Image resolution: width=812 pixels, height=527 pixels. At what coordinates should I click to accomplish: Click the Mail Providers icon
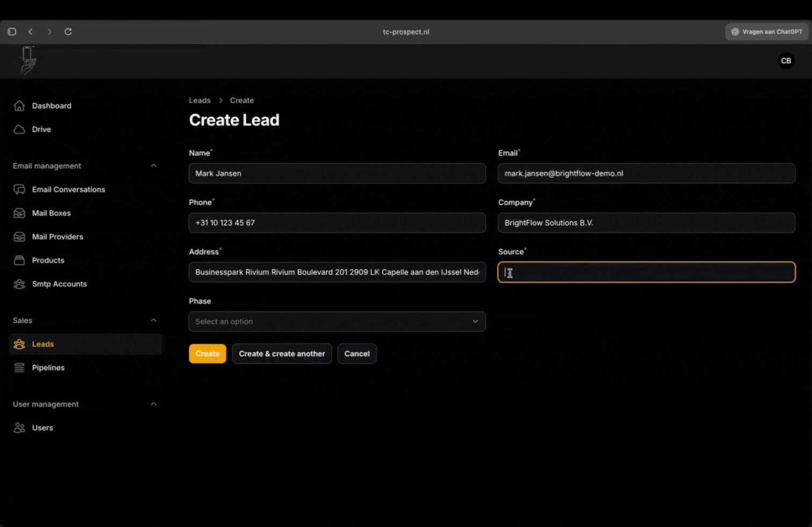click(19, 237)
